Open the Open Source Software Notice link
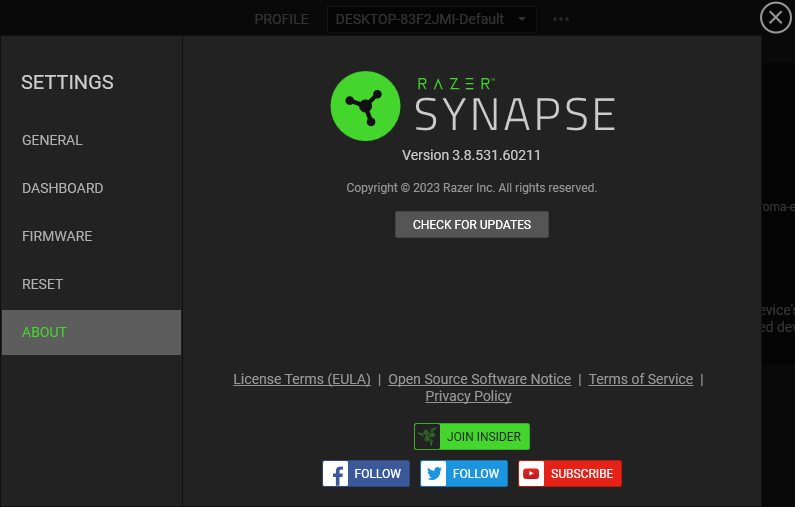Screen dimensions: 795x507 [479, 379]
